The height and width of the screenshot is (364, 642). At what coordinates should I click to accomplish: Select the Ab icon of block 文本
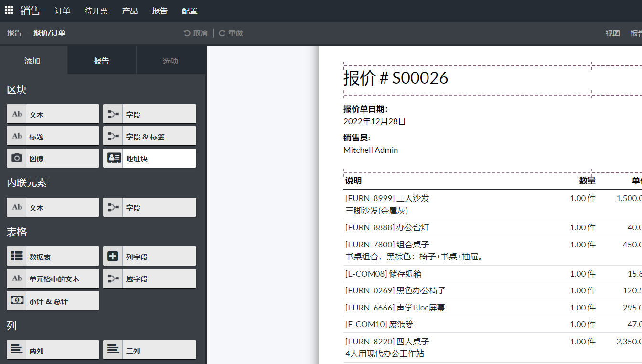(17, 114)
